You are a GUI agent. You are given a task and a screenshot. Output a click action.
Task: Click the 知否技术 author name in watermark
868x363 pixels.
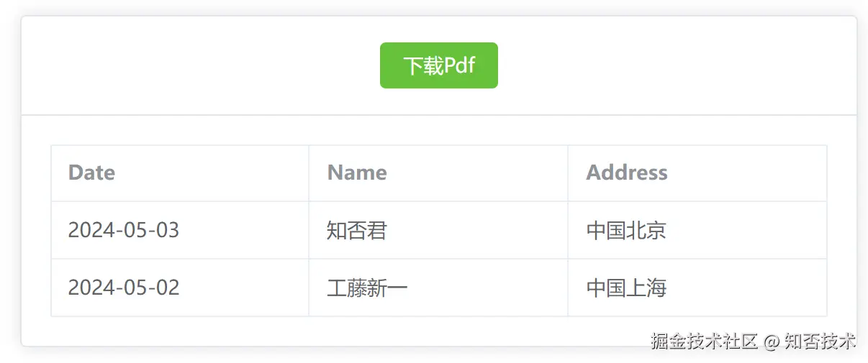pyautogui.click(x=820, y=341)
